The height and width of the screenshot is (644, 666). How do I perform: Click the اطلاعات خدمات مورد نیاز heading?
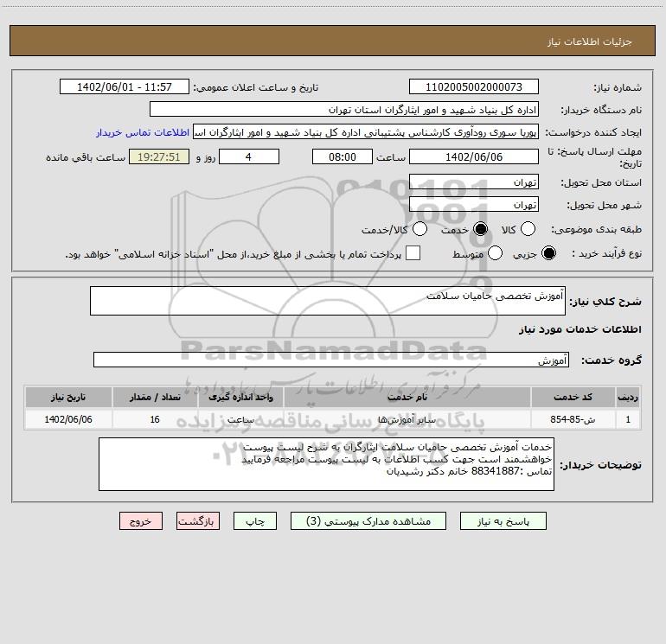click(x=580, y=329)
